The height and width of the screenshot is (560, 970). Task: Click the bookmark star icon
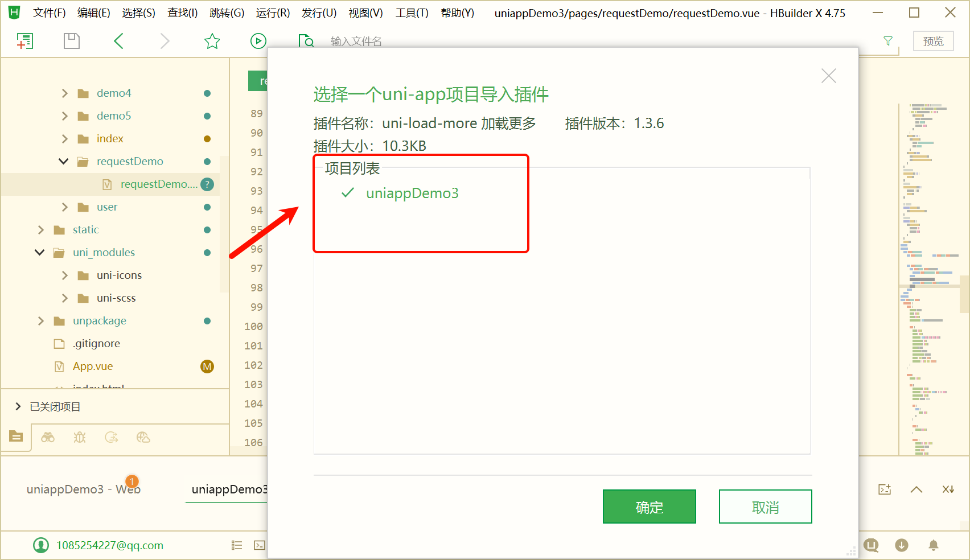pos(212,41)
